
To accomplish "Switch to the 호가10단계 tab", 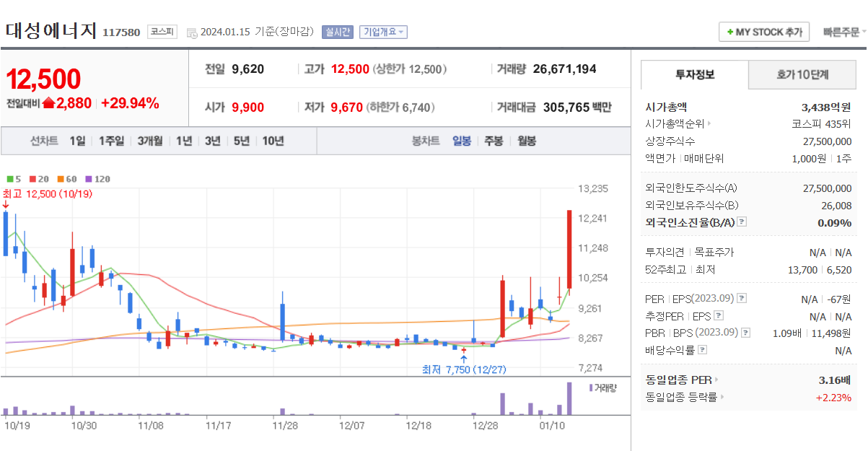I will 802,74.
